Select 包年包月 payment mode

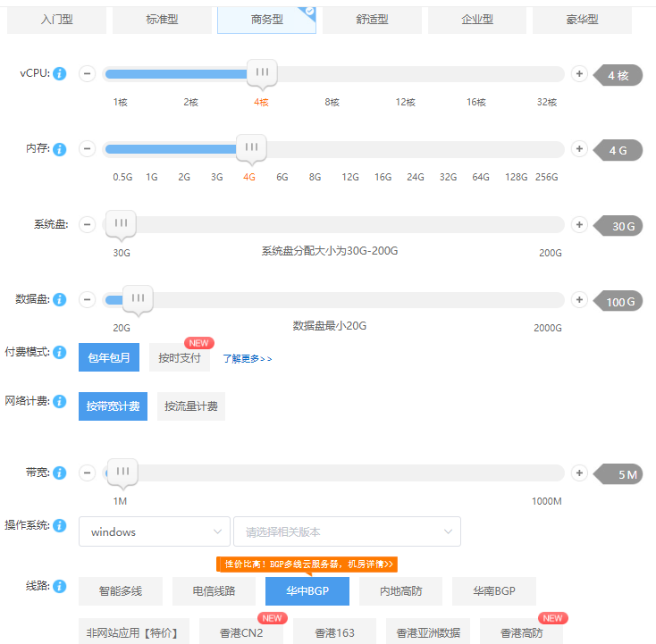click(x=108, y=358)
